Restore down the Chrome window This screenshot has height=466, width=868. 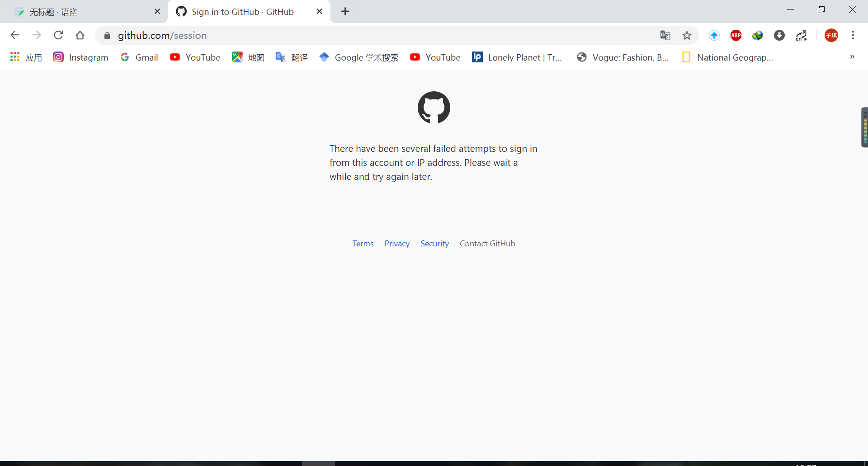tap(821, 10)
